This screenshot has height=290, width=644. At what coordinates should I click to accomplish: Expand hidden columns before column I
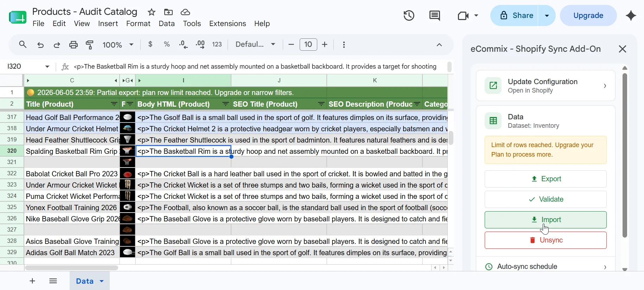139,81
